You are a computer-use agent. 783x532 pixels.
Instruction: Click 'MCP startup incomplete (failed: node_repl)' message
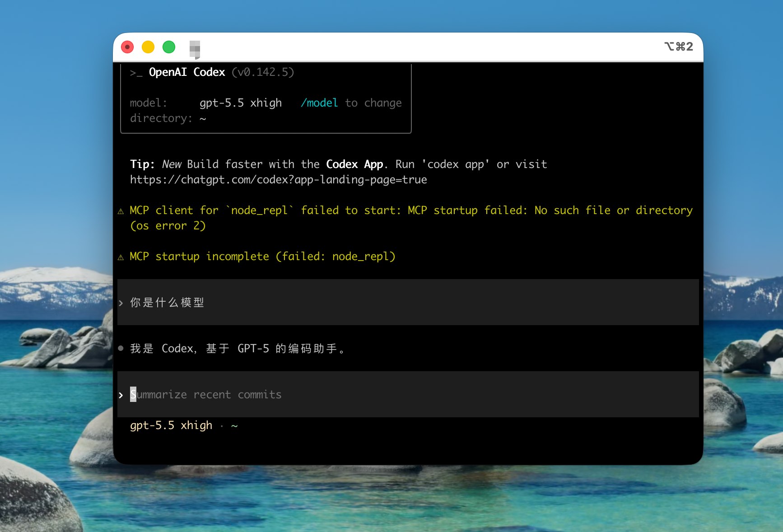point(262,257)
